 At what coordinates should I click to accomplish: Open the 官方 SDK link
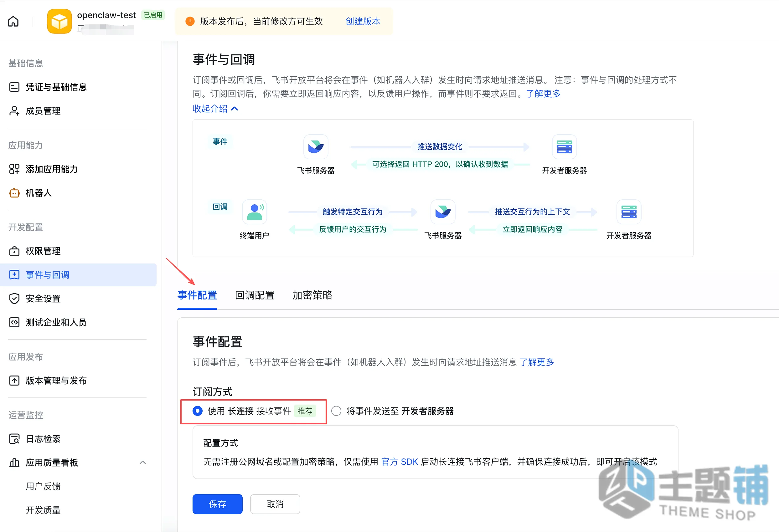tap(400, 462)
